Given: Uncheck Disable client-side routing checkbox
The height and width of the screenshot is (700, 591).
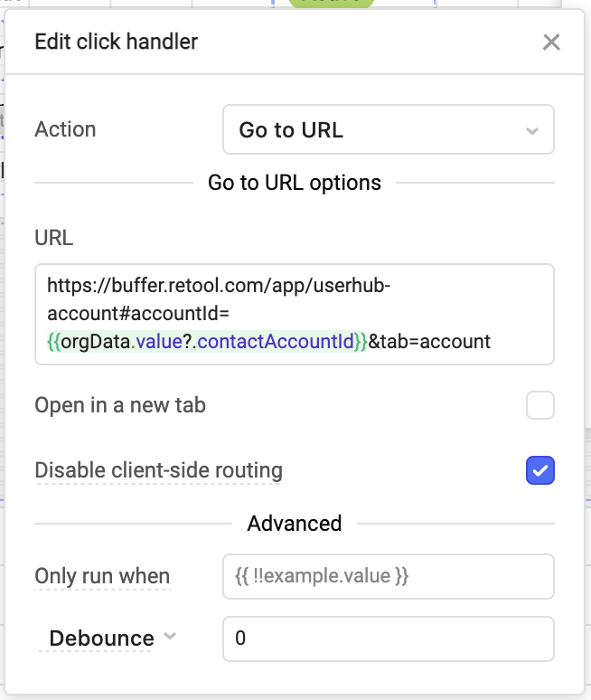Looking at the screenshot, I should 540,471.
